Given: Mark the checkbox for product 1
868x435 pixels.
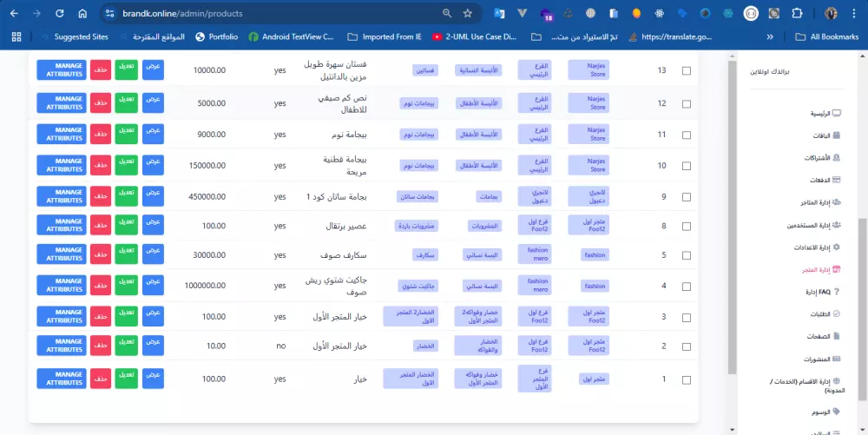Looking at the screenshot, I should point(687,380).
